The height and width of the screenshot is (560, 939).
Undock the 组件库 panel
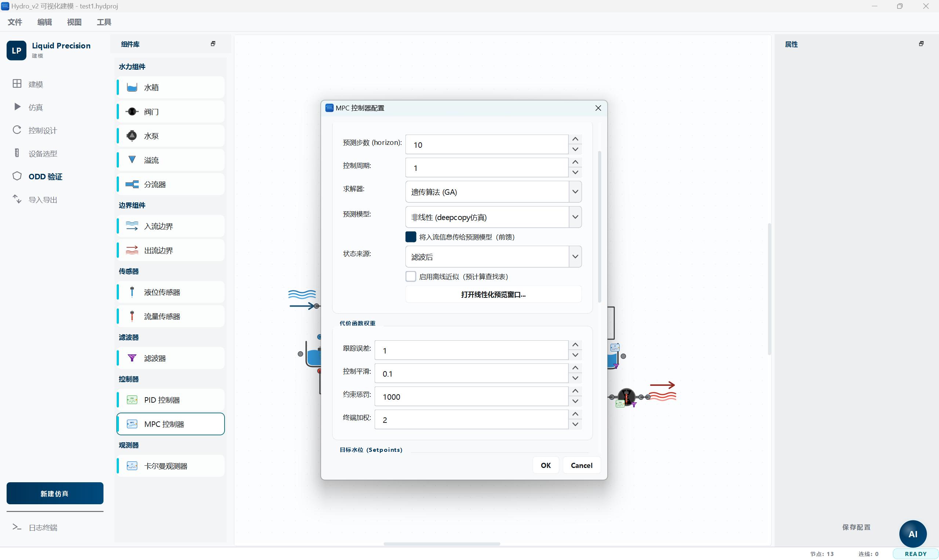pos(213,44)
